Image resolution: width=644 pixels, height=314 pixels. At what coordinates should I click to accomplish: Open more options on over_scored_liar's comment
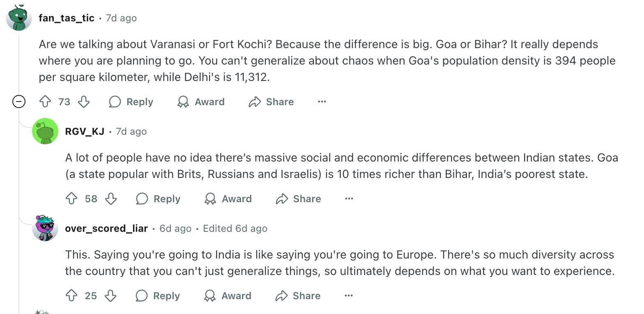pos(349,296)
